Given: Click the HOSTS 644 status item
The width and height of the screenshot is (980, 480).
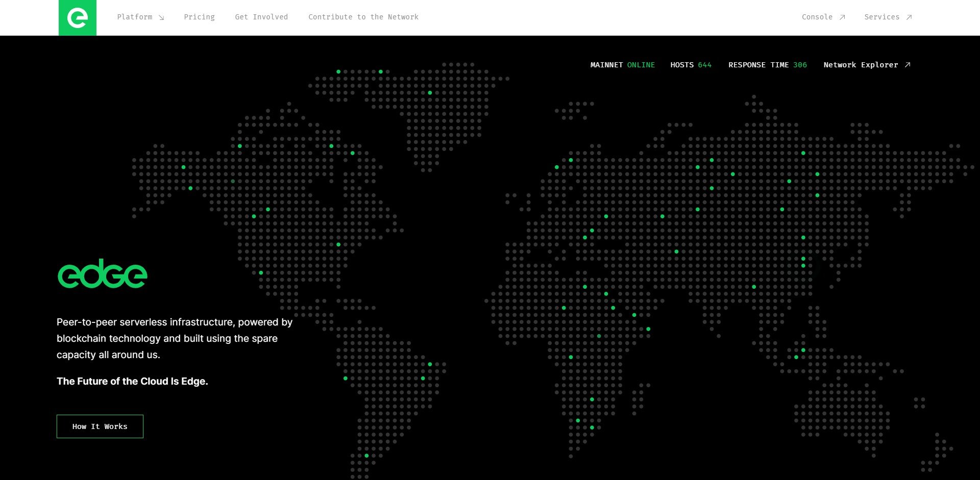Looking at the screenshot, I should click(x=691, y=65).
